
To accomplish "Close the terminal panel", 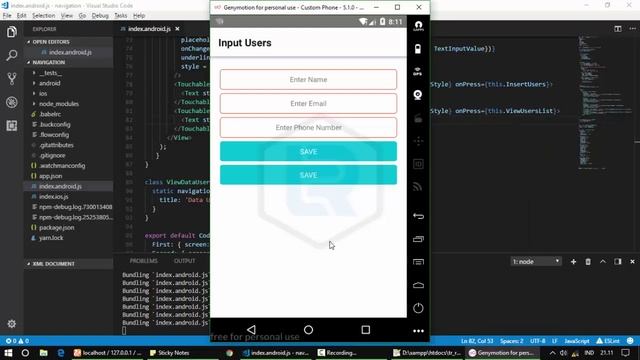I will pyautogui.click(x=632, y=262).
